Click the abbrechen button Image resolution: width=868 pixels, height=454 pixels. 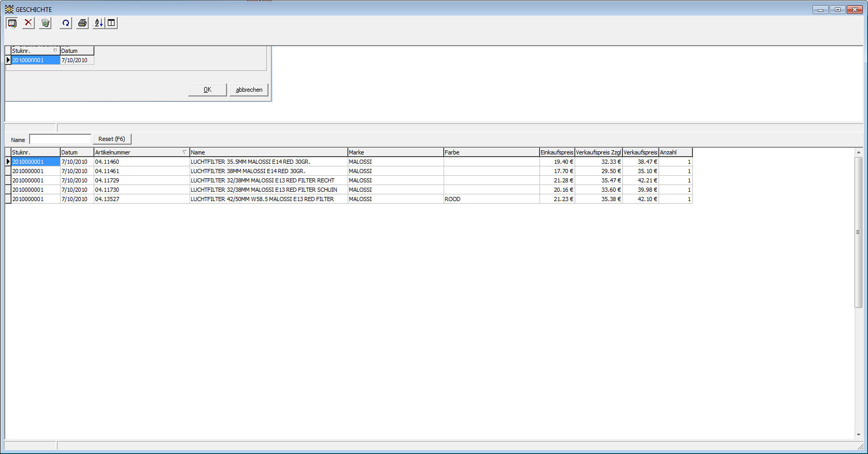click(249, 90)
